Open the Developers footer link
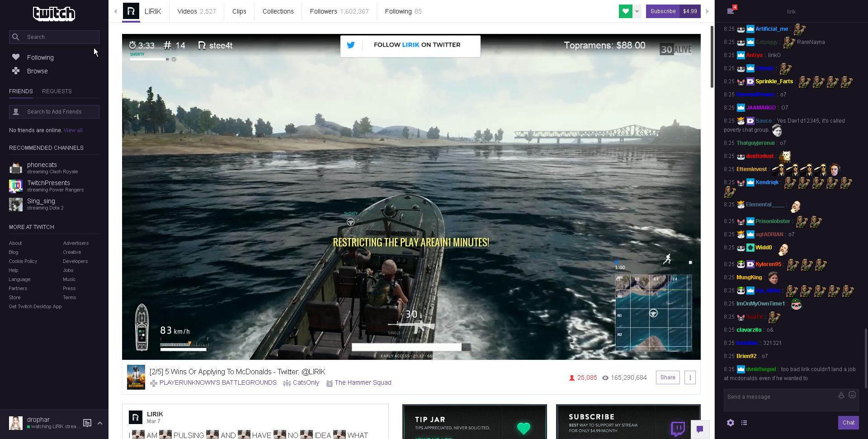This screenshot has width=868, height=439. point(75,261)
